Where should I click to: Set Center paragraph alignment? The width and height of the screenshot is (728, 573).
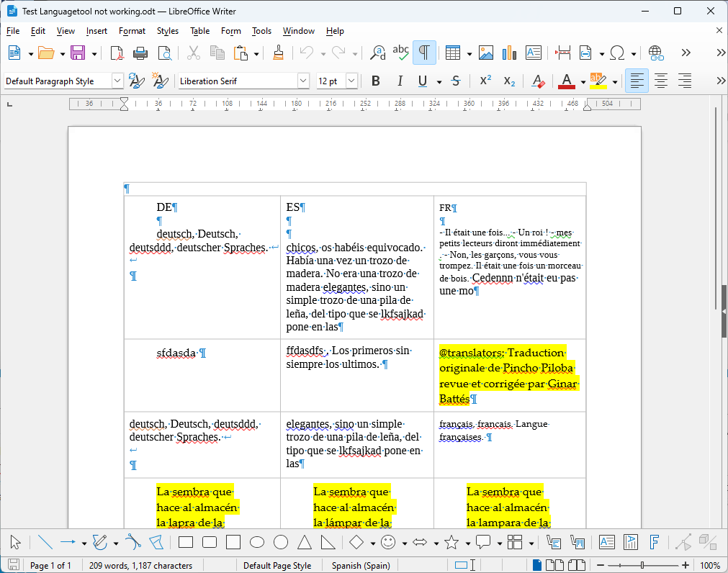[x=661, y=81]
